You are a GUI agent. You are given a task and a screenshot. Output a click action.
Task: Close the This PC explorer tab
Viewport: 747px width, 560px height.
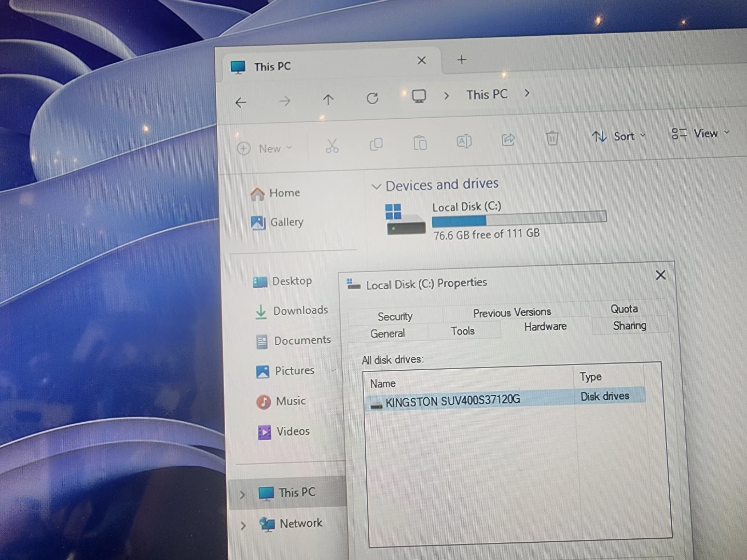click(422, 61)
